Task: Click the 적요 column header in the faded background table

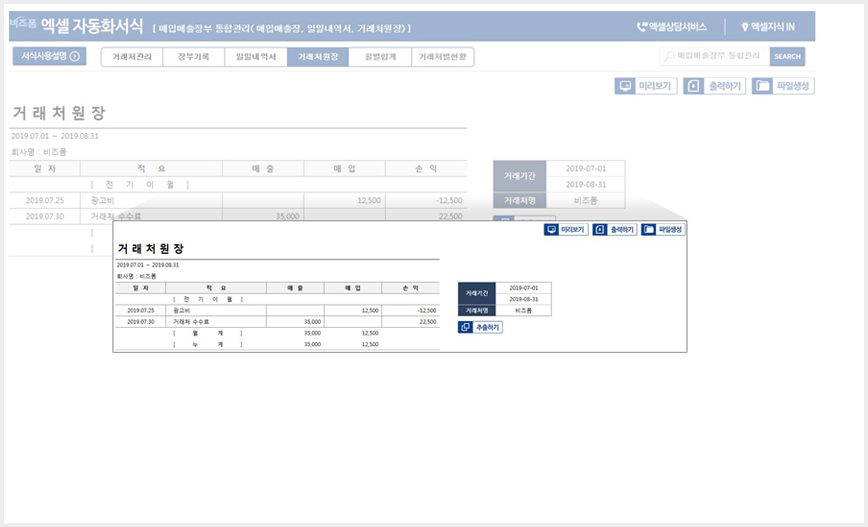Action: 151,168
